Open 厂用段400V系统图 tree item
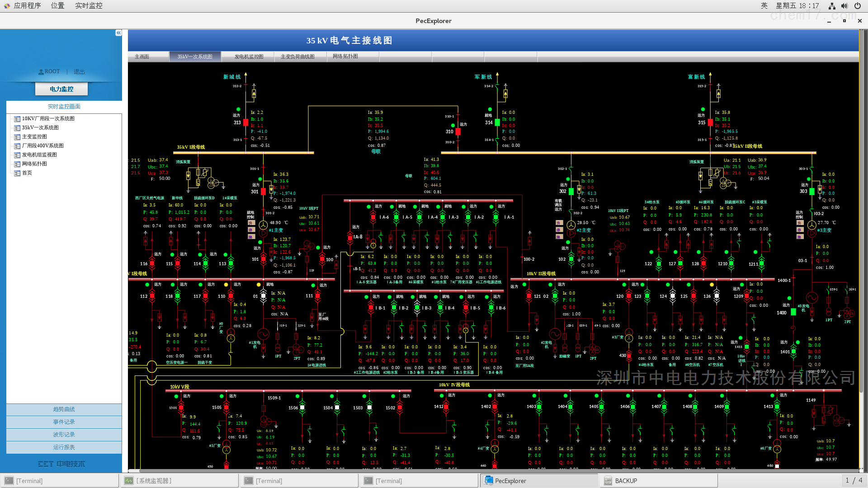The width and height of the screenshot is (868, 488). (42, 145)
